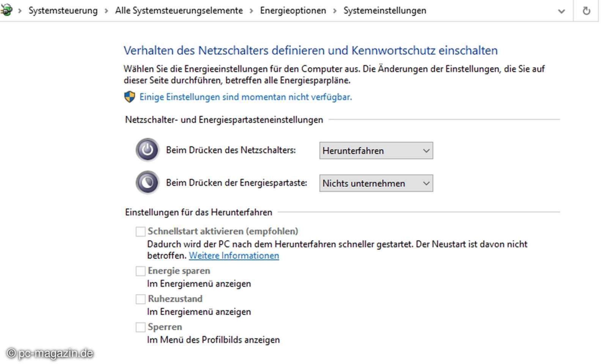Toggle the Energie sparen checkbox
Image resolution: width=607 pixels, height=364 pixels.
[141, 271]
